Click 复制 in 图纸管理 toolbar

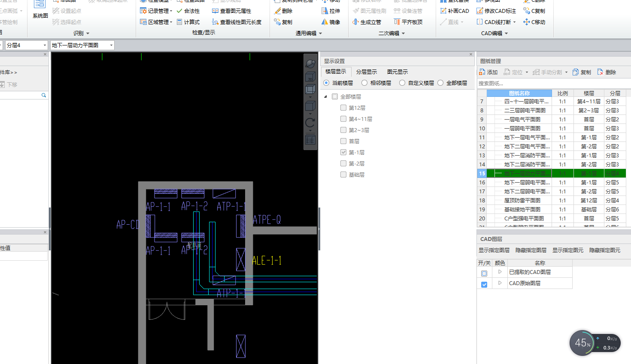coord(582,72)
